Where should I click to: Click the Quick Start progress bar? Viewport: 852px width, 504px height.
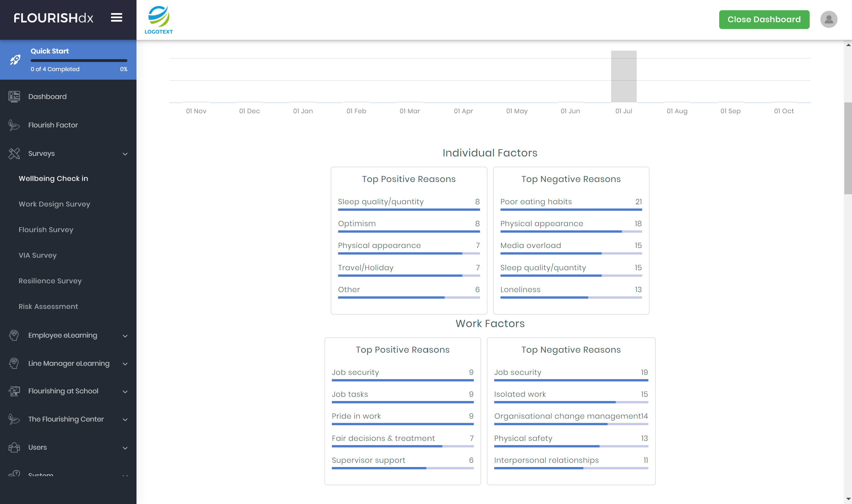click(79, 61)
